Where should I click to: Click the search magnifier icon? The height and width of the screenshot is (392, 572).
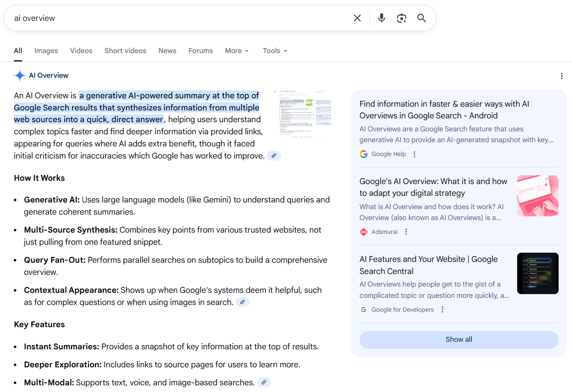pyautogui.click(x=421, y=18)
